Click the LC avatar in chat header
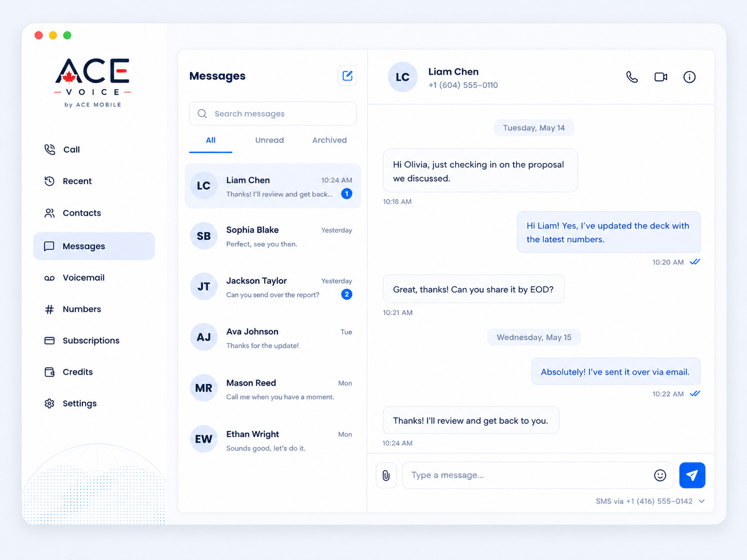Screen dimensions: 747x560 click(403, 77)
